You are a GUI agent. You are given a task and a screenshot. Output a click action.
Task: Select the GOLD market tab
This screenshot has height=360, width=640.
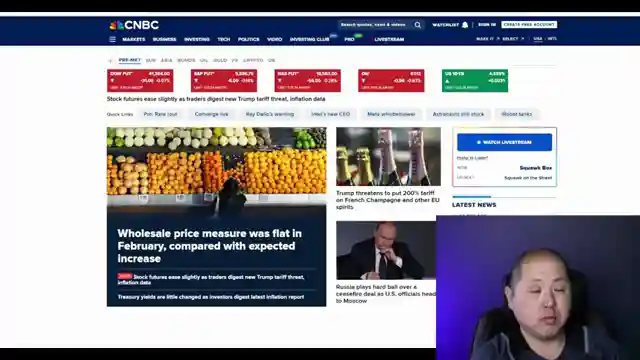point(220,60)
